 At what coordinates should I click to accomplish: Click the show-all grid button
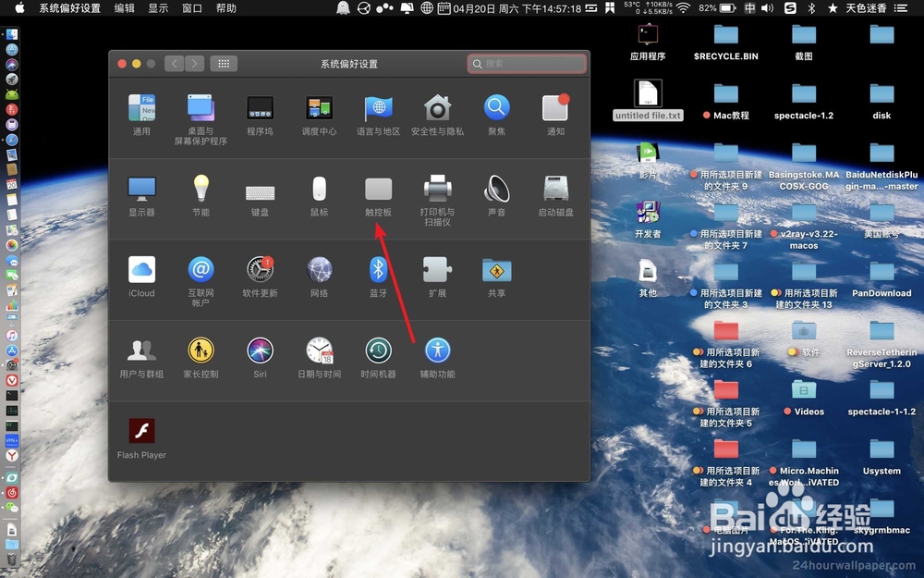(224, 64)
